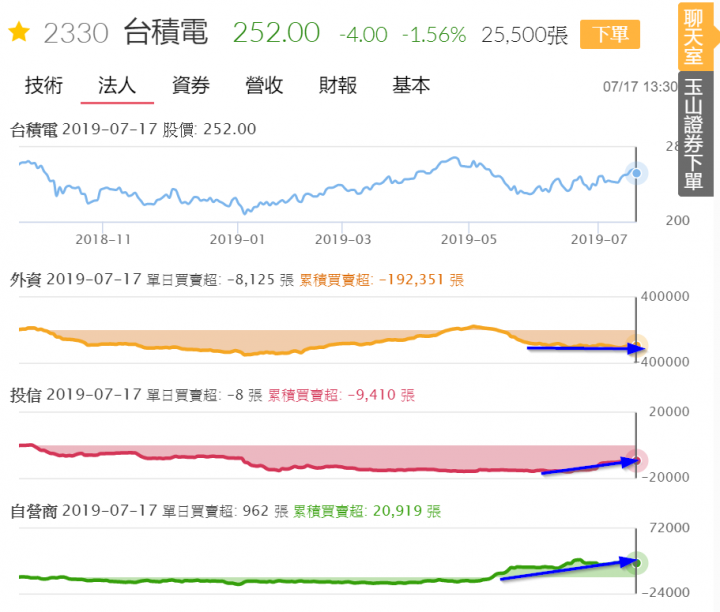Toggle the yellow favorite star for 2330
The height and width of the screenshot is (612, 720).
19,32
